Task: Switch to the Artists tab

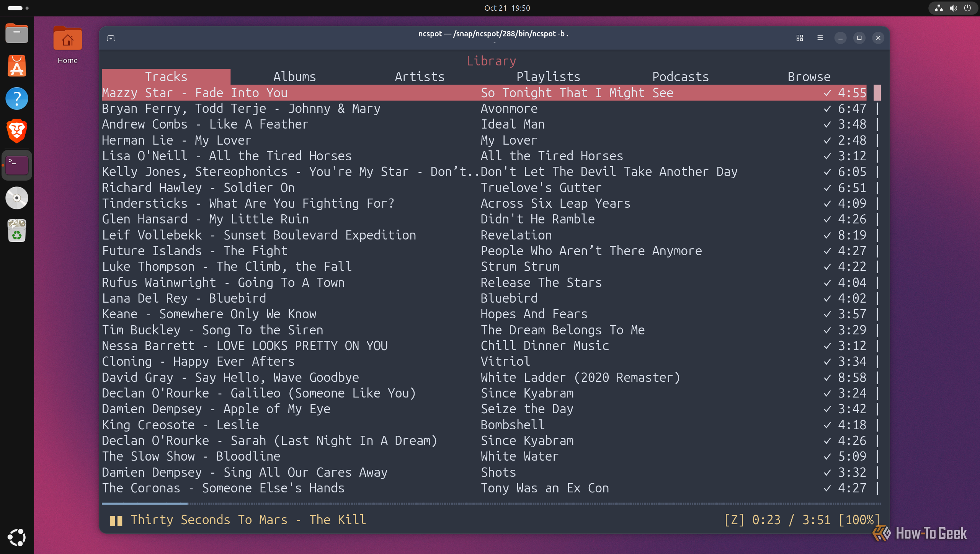Action: click(420, 77)
